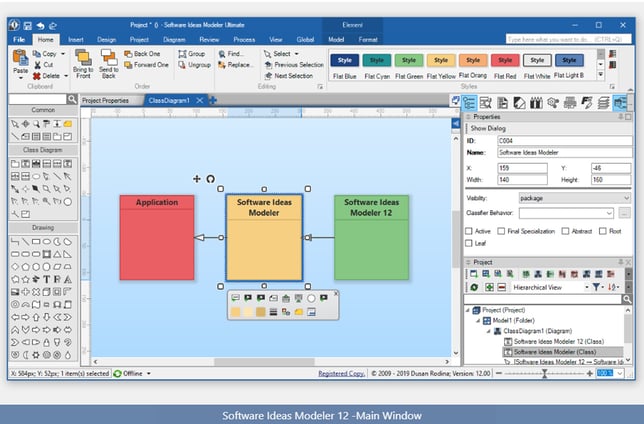Toggle the Abstract checkbox
Screen dimensions: 644x424
(565, 231)
